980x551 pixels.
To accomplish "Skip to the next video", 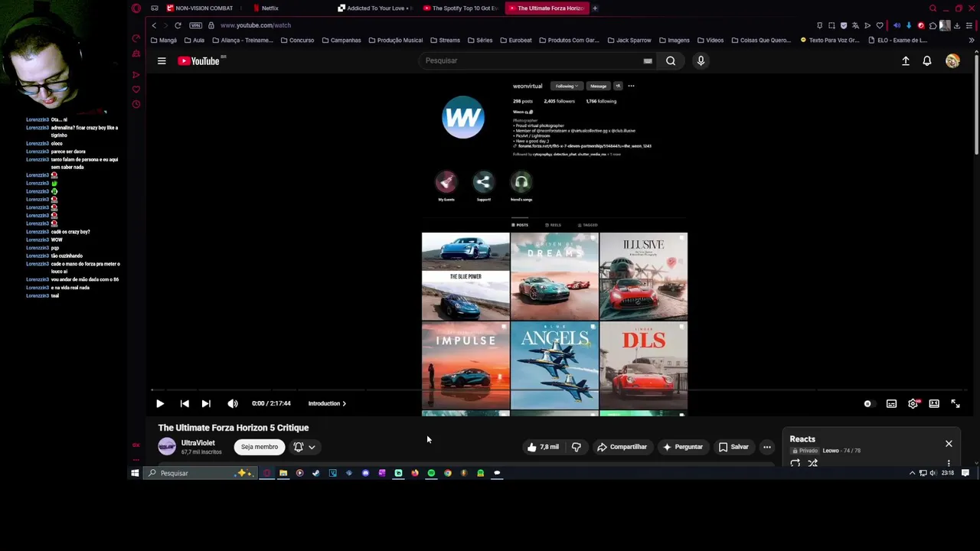I will 206,403.
